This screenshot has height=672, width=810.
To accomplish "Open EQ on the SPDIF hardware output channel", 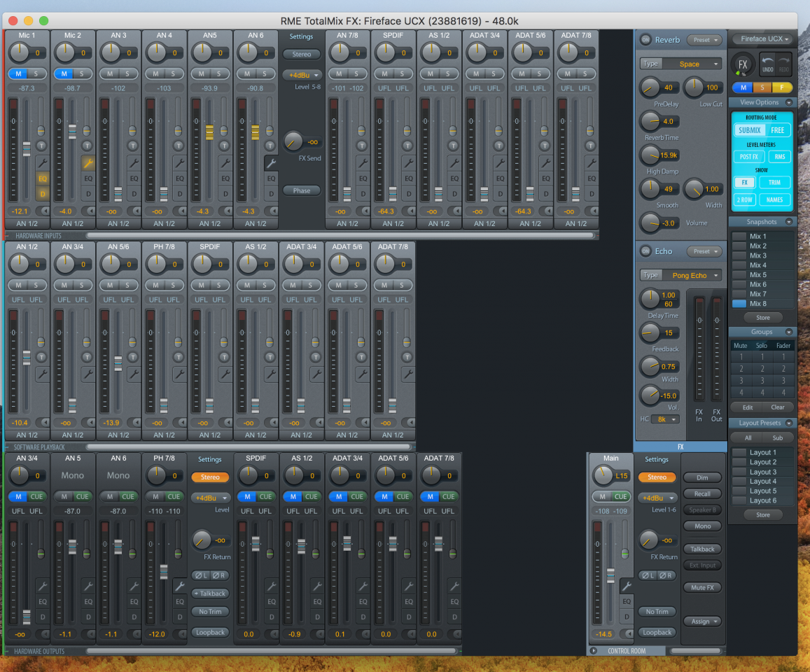I will pos(271,601).
